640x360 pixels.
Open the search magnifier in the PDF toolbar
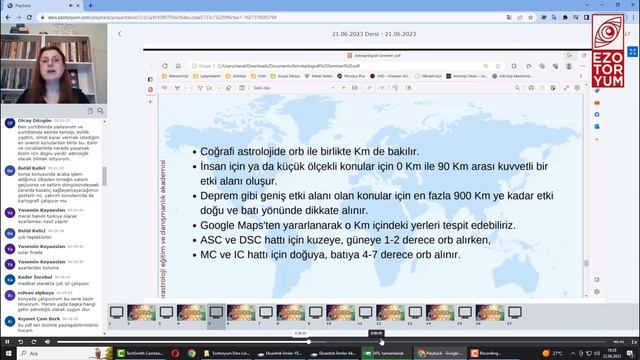(517, 88)
